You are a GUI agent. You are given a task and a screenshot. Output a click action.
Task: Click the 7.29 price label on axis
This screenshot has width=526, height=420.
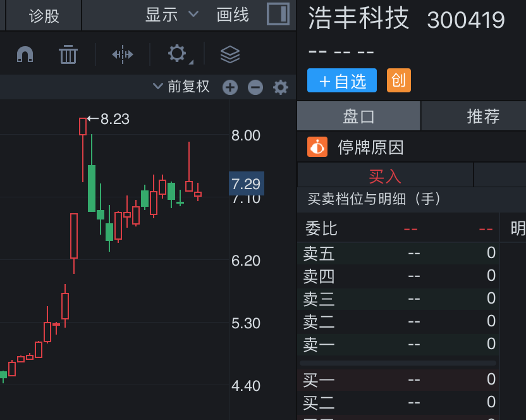click(x=246, y=184)
